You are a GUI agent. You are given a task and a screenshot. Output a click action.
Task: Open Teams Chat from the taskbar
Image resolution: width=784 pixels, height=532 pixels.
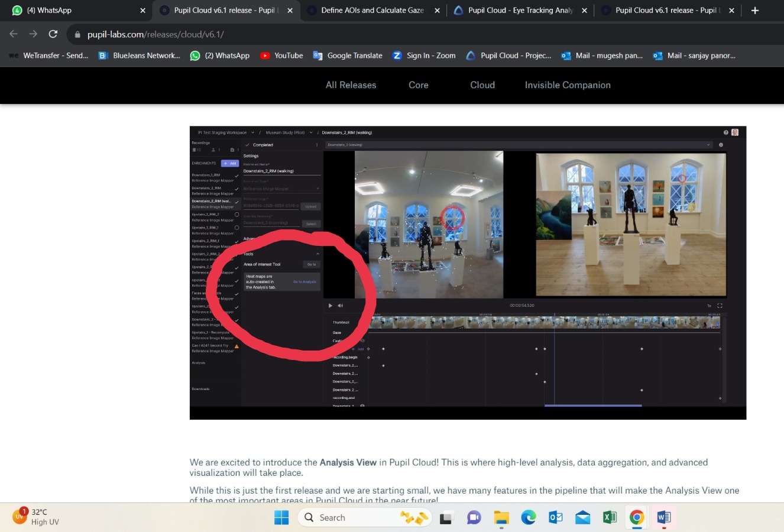tap(474, 518)
